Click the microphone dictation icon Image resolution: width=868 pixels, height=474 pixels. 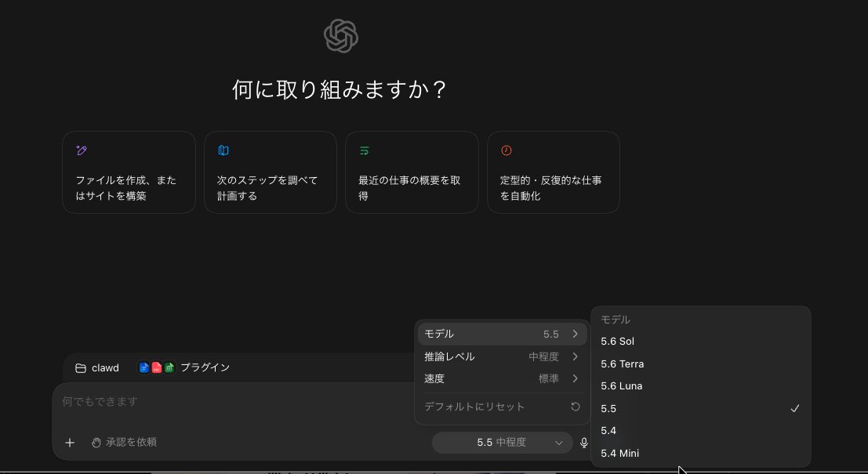(x=583, y=443)
